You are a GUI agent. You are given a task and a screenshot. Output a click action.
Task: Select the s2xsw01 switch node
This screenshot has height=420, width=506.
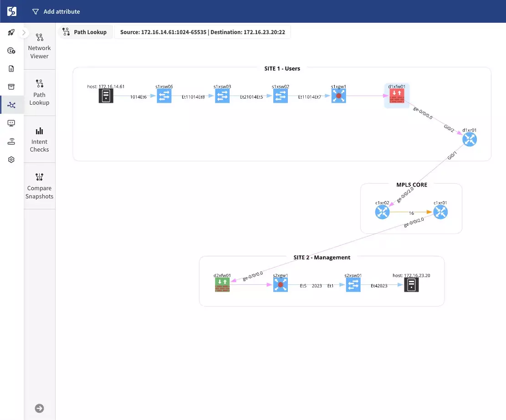pyautogui.click(x=353, y=284)
